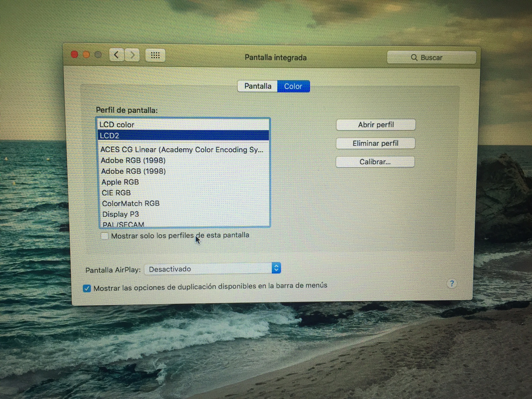This screenshot has width=532, height=399.
Task: Choose the Display P3 profile
Action: [x=185, y=214]
